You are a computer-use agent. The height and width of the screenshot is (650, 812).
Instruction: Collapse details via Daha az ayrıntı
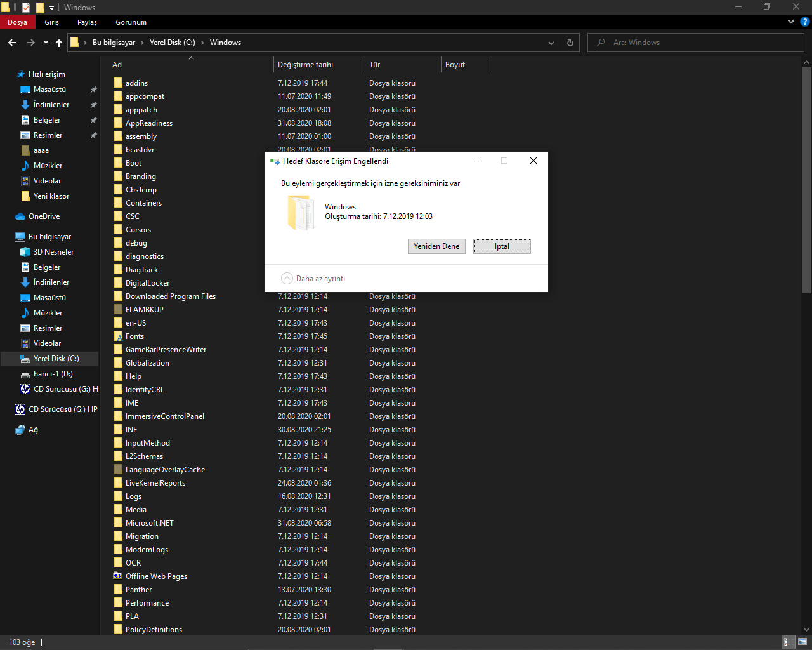click(313, 279)
